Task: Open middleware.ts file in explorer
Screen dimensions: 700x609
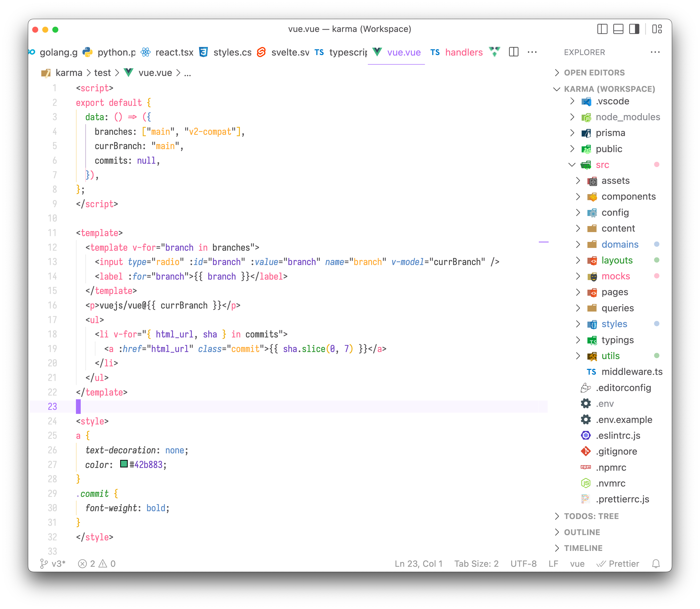Action: click(632, 372)
